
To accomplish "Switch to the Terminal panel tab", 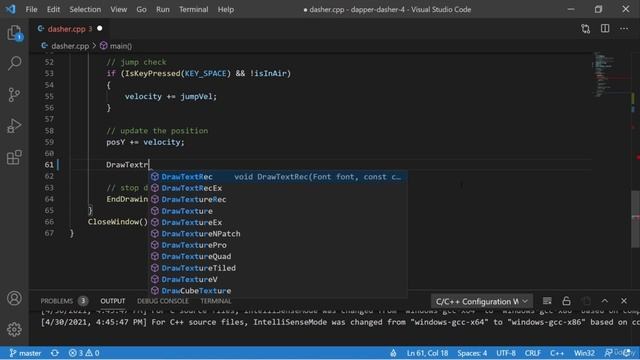I will coord(216,301).
